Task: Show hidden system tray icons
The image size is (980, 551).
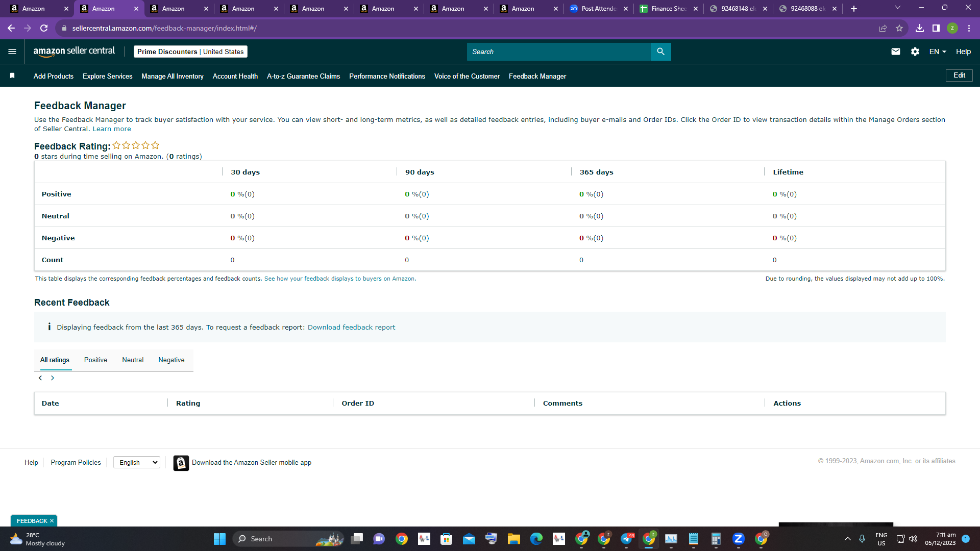Action: click(x=848, y=539)
